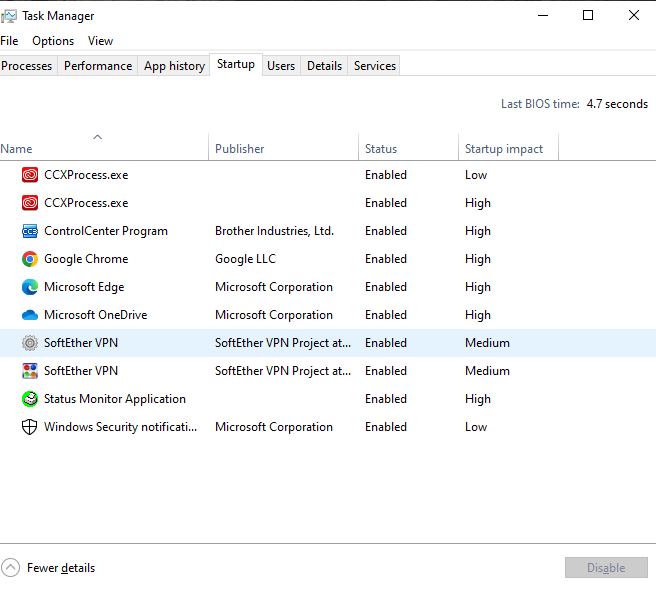
Task: Select the Microsoft OneDrive name text
Action: click(x=96, y=315)
